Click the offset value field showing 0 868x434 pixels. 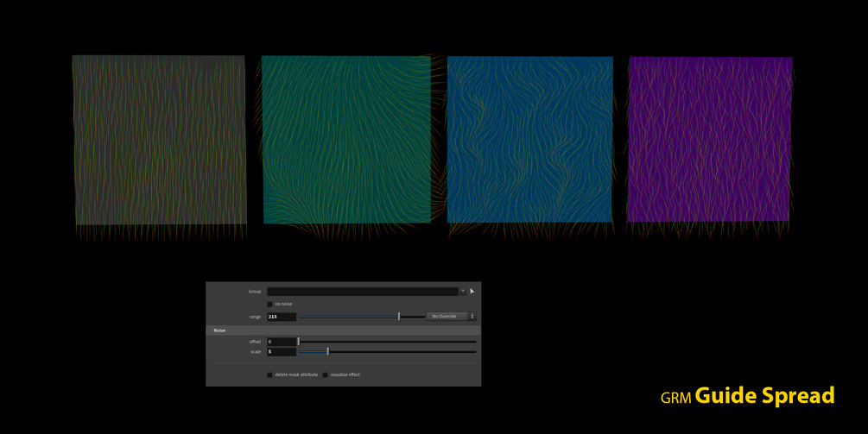pyautogui.click(x=282, y=342)
